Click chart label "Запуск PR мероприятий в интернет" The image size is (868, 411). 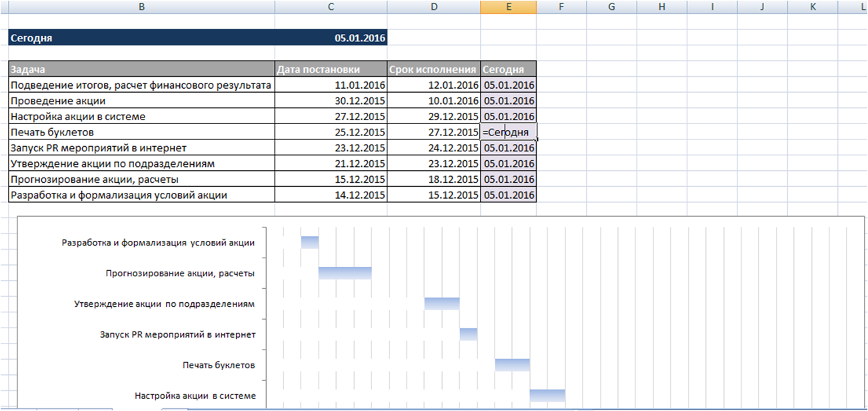(177, 334)
